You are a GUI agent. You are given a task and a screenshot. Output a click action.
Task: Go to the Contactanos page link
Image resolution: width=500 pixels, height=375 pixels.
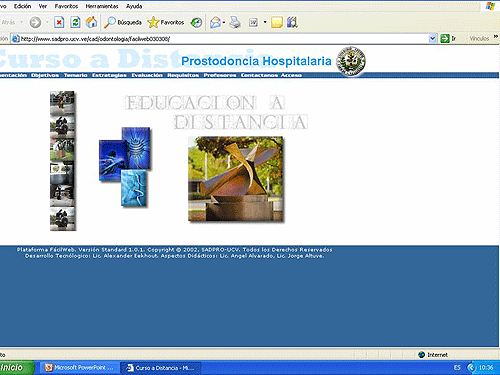click(x=259, y=75)
